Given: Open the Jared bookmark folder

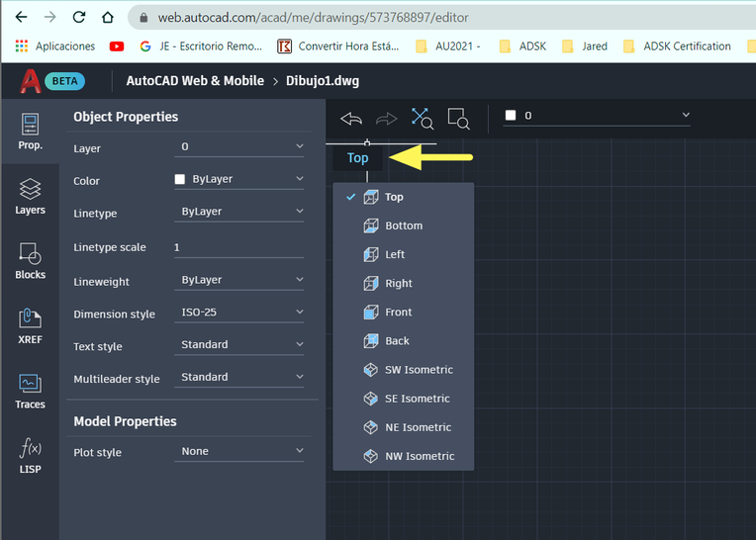Looking at the screenshot, I should pos(585,46).
